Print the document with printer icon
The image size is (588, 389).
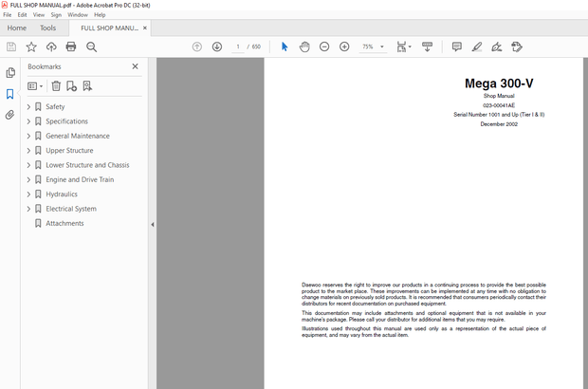(71, 46)
